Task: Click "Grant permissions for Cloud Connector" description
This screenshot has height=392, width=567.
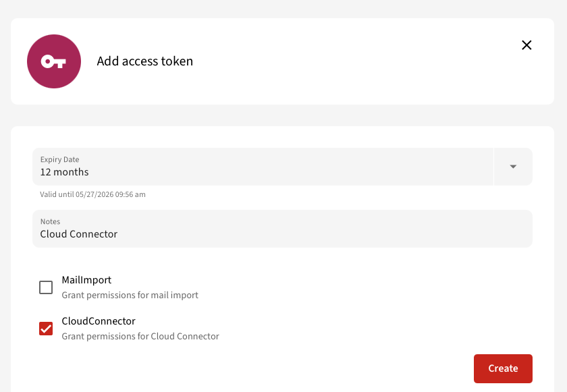Action: 140,337
